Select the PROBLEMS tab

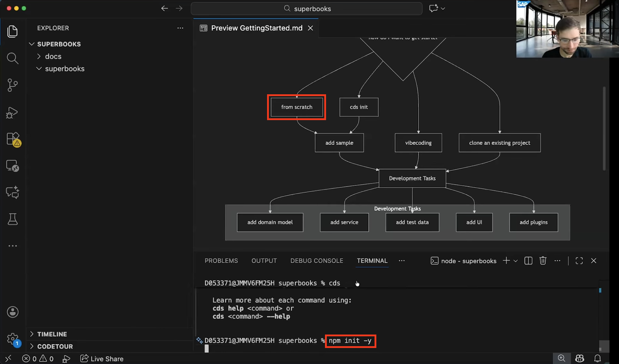pos(221,261)
